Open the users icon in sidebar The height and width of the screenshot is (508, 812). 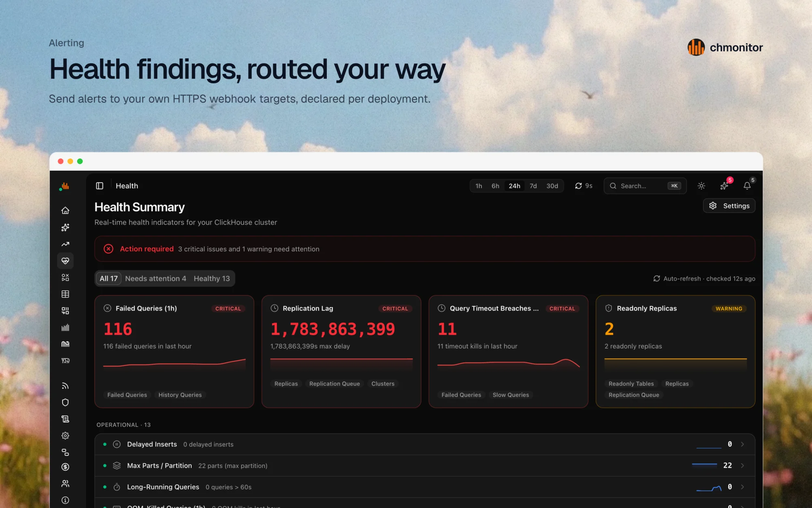[x=65, y=484]
